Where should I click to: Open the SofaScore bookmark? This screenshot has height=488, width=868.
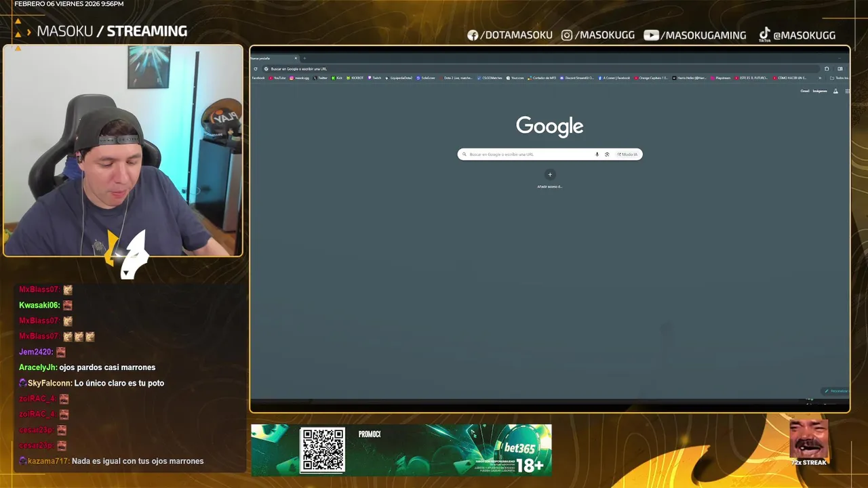(425, 78)
